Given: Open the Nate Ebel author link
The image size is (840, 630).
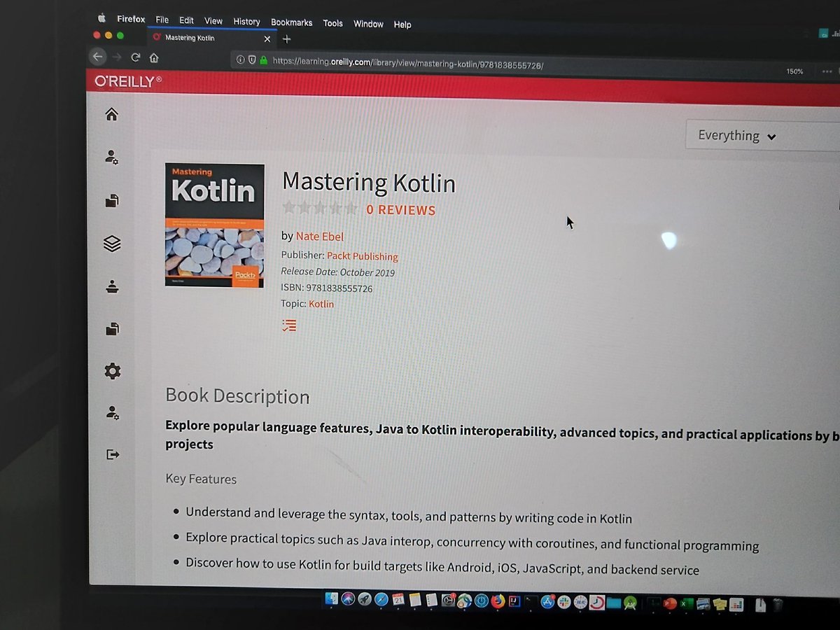Looking at the screenshot, I should pos(320,237).
